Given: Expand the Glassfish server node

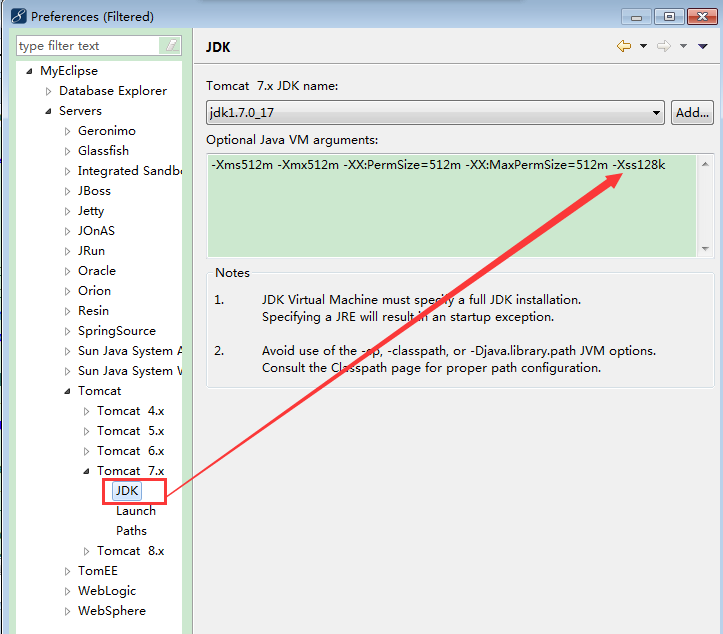Looking at the screenshot, I should tap(67, 151).
